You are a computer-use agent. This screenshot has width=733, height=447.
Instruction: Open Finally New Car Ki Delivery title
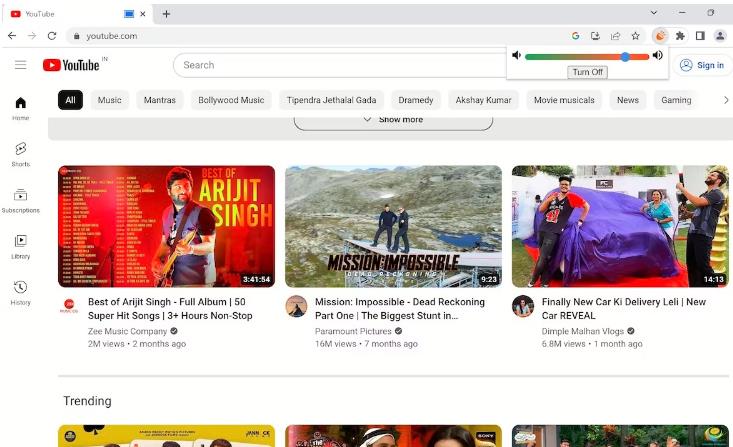tap(624, 309)
